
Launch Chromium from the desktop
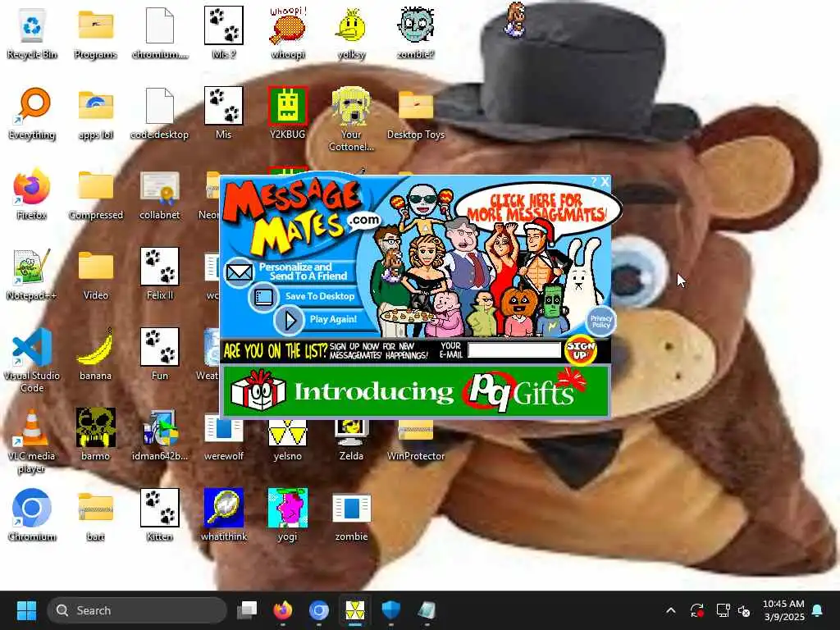32,515
